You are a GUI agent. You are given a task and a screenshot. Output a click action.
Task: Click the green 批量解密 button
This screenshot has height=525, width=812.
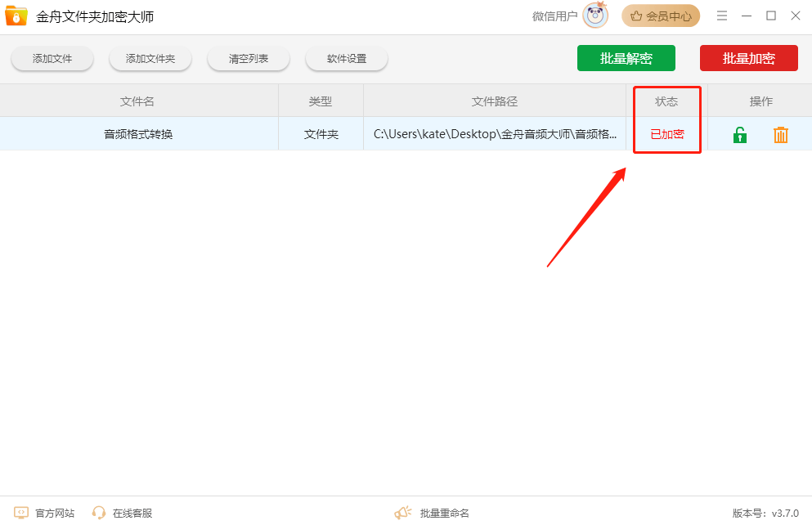[626, 58]
